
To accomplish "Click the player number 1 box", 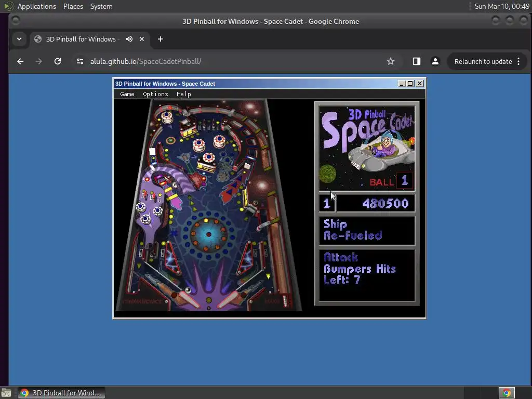I will (x=327, y=204).
